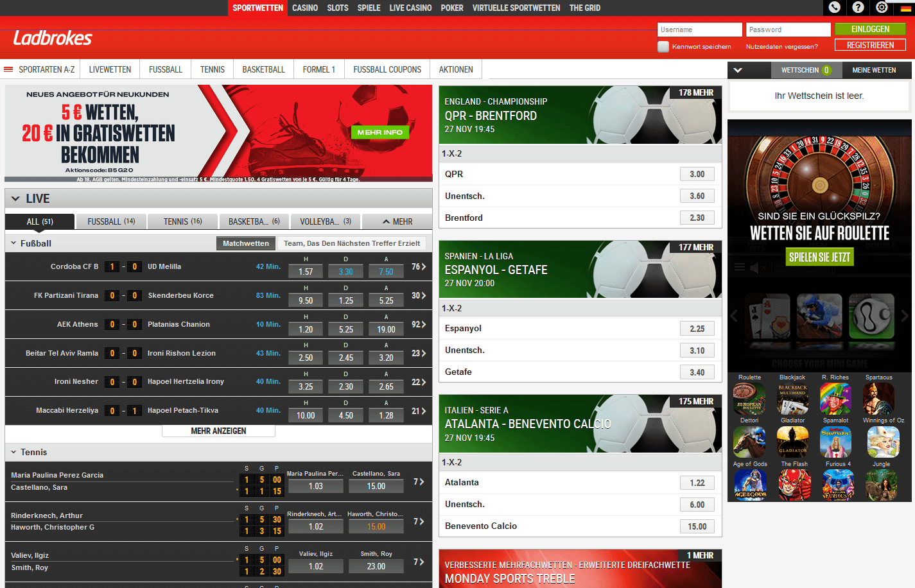Open the settings gear icon in top bar
The height and width of the screenshot is (588, 915).
coord(882,8)
